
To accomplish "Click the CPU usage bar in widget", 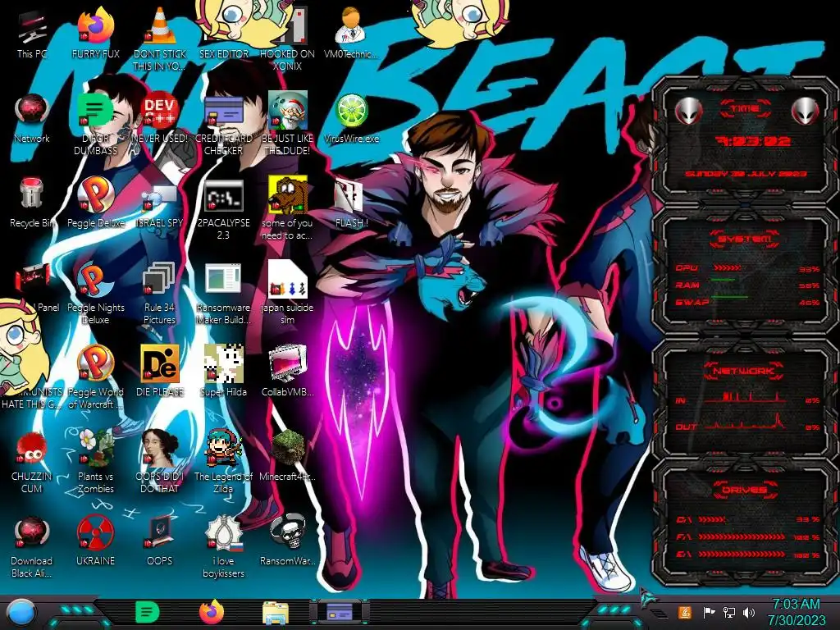I will pyautogui.click(x=727, y=268).
